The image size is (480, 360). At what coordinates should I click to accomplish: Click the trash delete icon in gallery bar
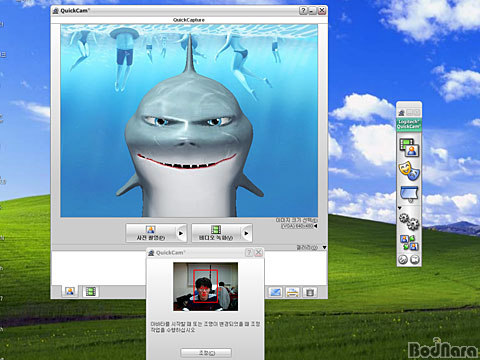[310, 292]
